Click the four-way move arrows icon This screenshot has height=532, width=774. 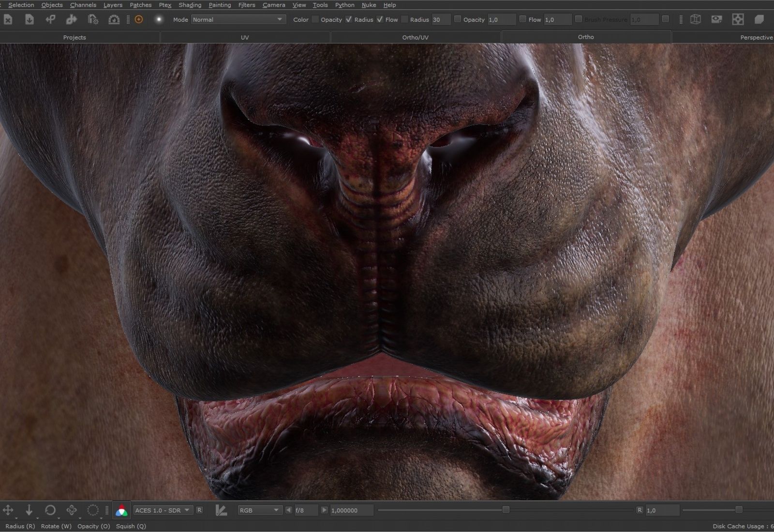click(x=8, y=510)
